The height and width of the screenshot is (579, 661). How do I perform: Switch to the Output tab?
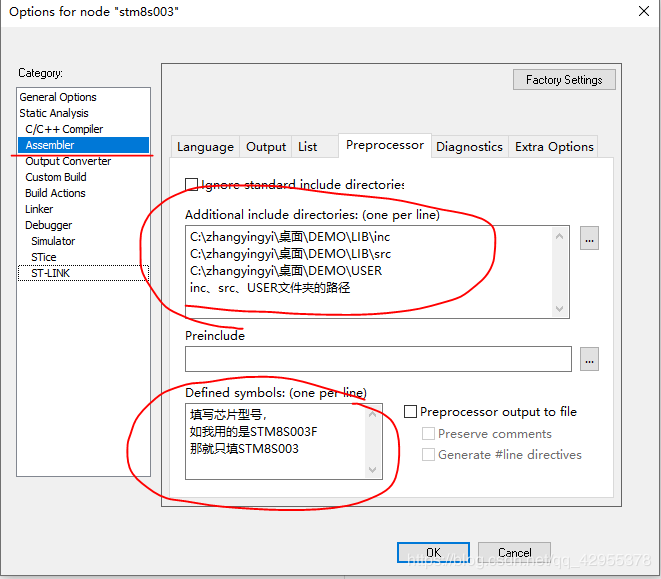click(x=266, y=147)
